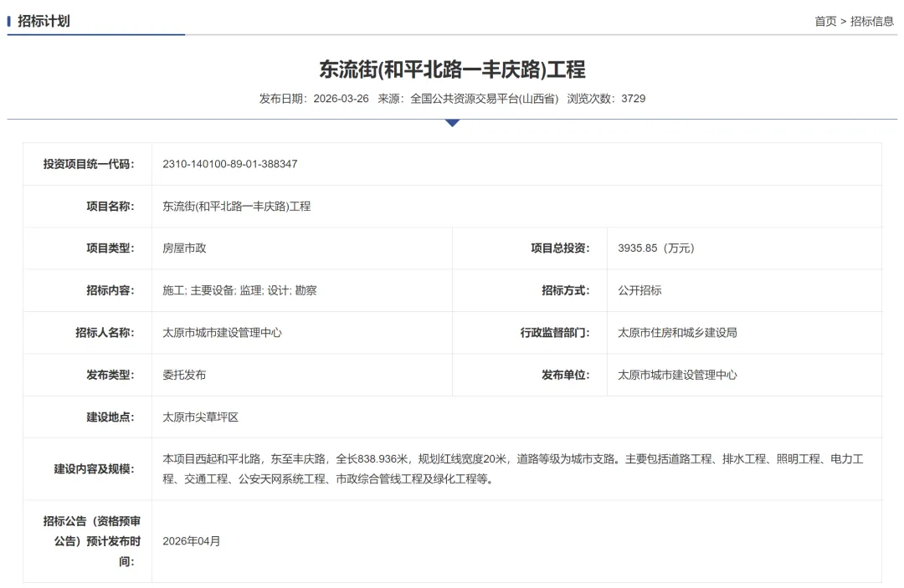Click the publish date 2026-03-26

[341, 99]
